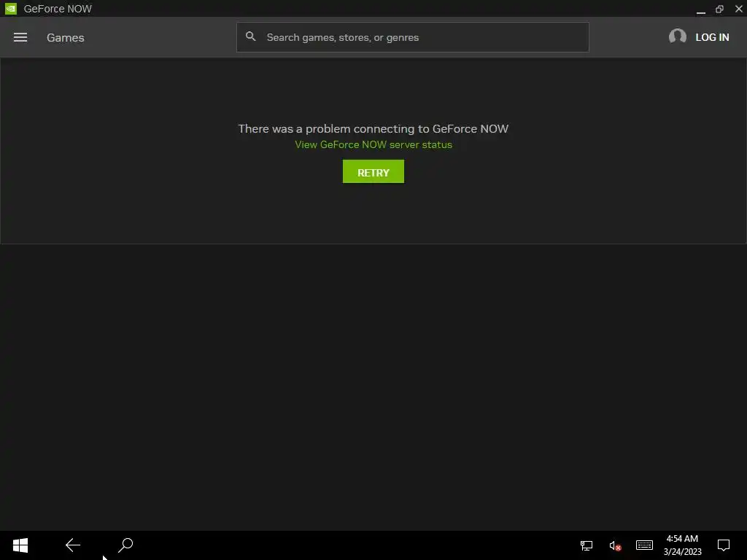Click the taskbar back arrow button
747x560 pixels.
coord(73,545)
